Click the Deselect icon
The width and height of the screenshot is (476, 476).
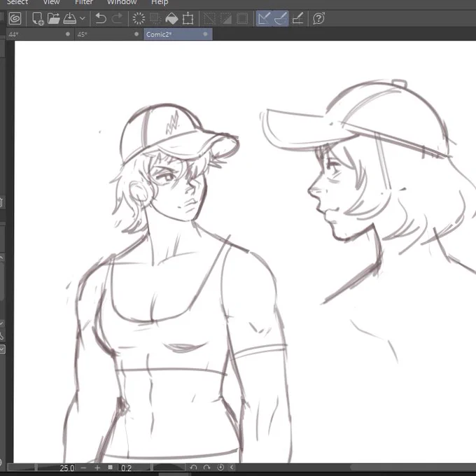[209, 18]
